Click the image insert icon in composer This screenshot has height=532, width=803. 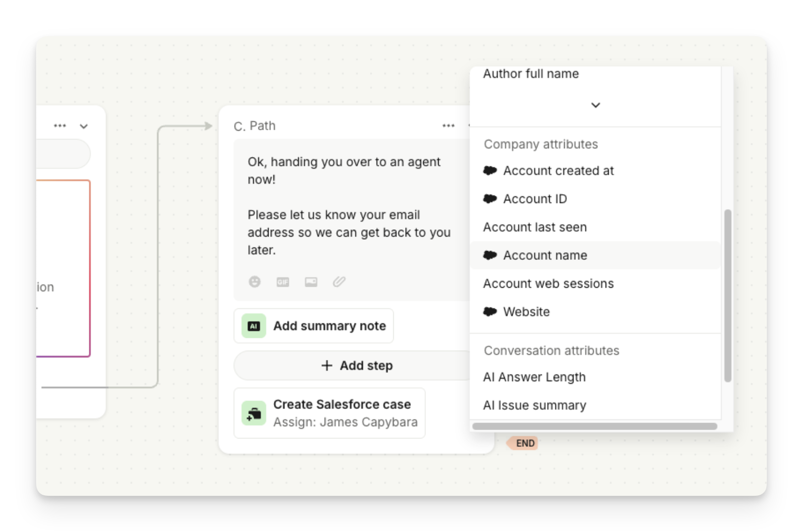click(311, 281)
